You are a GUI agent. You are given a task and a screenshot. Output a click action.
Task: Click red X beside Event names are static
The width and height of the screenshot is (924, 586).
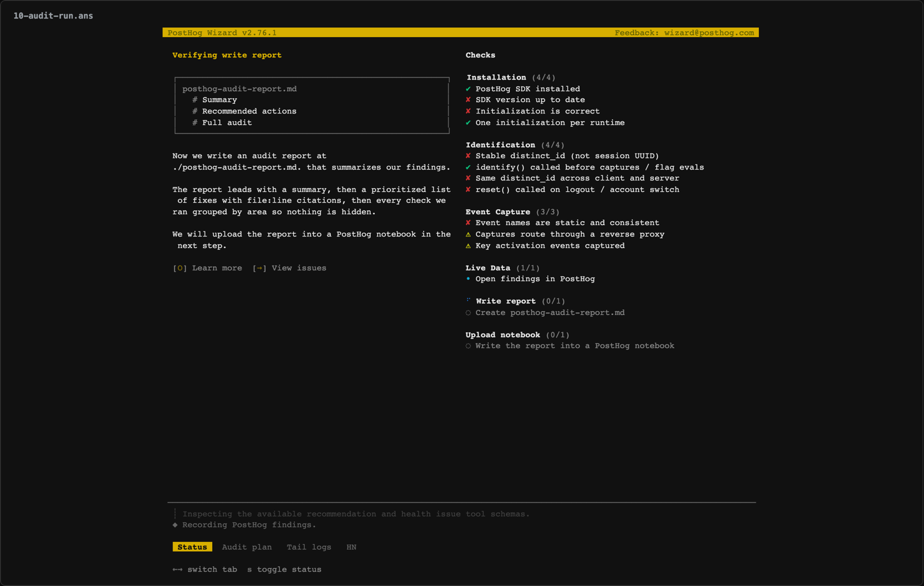[x=468, y=223]
